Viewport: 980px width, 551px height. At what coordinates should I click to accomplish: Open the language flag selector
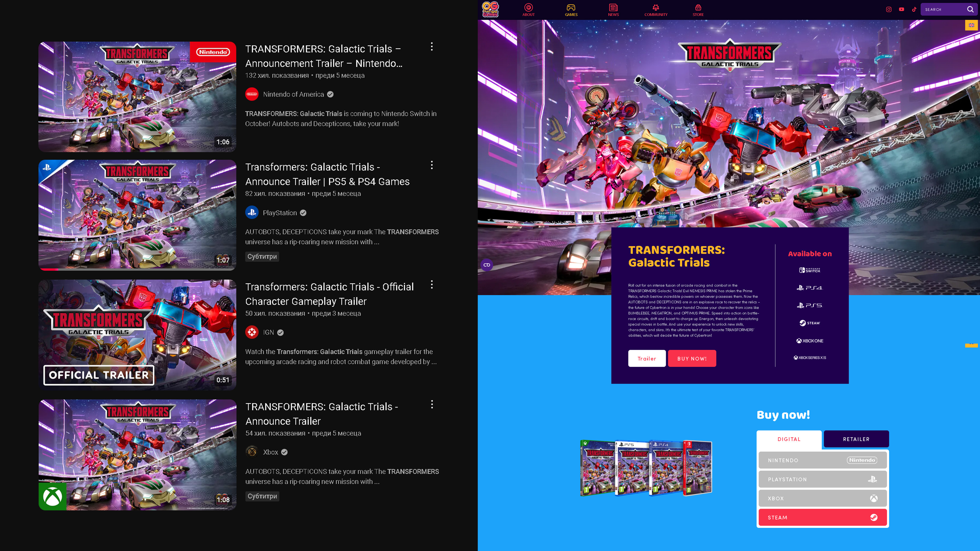(971, 25)
